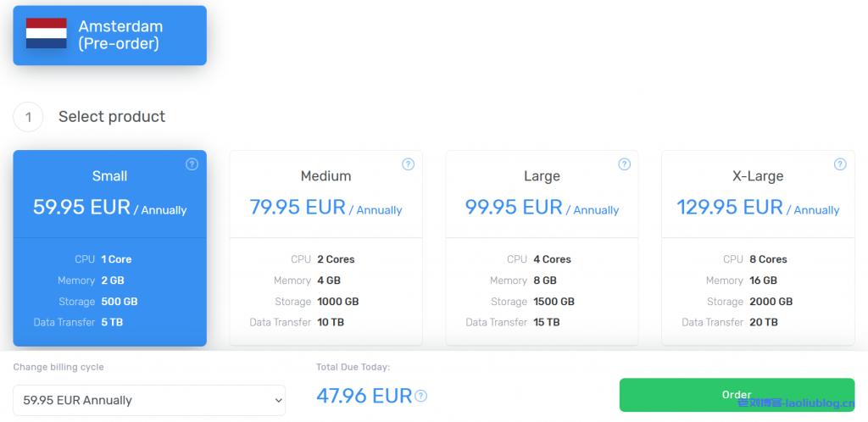Click info icon beside Total Due Today
This screenshot has width=868, height=422.
coord(421,396)
